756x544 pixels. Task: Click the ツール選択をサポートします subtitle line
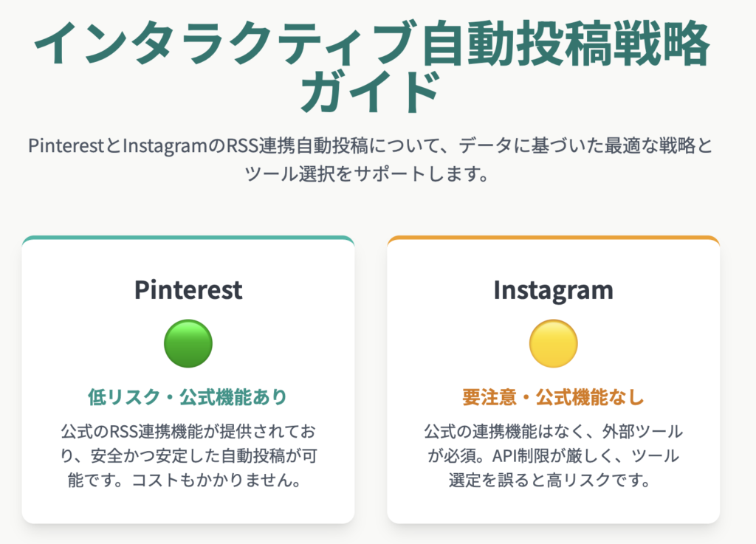click(367, 173)
